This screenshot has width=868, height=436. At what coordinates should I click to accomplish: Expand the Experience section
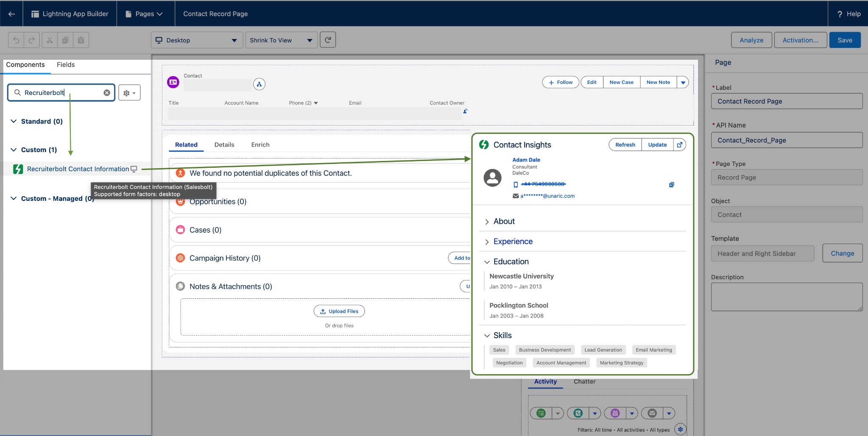[x=487, y=242]
